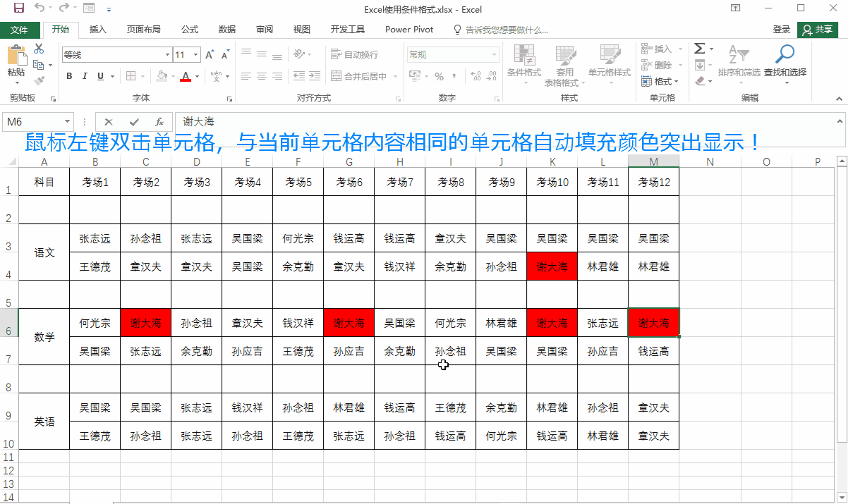Click the AutoSum sigma icon
Screen dimensions: 848x504
[x=699, y=49]
